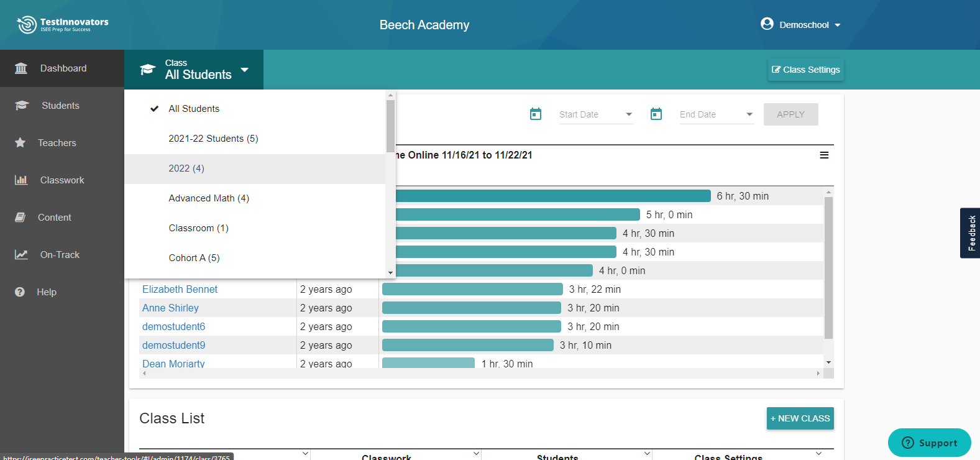Open Elizabeth Bennet student link
The width and height of the screenshot is (980, 460).
pyautogui.click(x=180, y=289)
